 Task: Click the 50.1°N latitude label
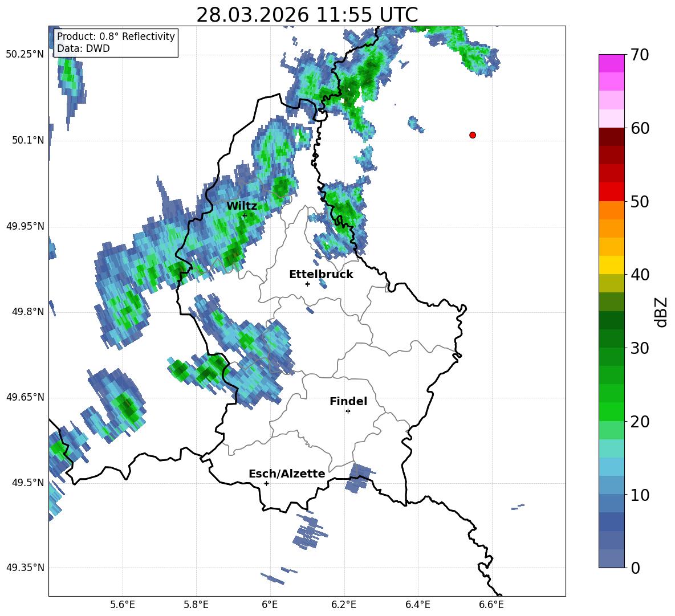28,140
